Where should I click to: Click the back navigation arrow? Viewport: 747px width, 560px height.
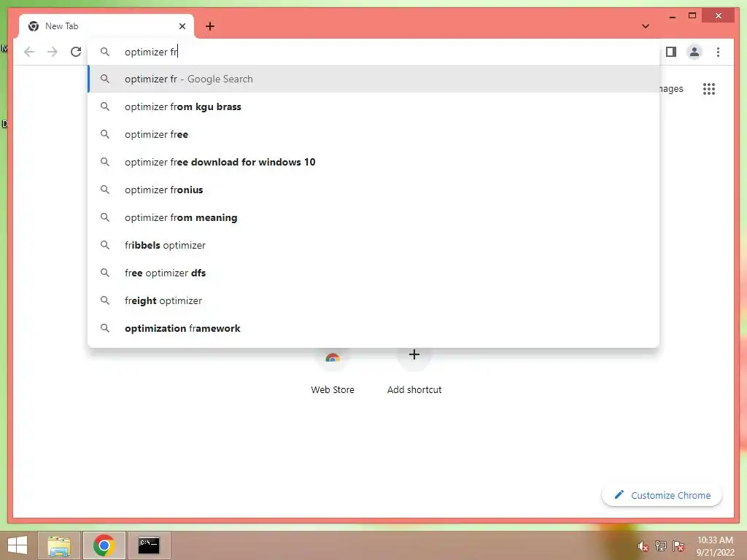(29, 52)
